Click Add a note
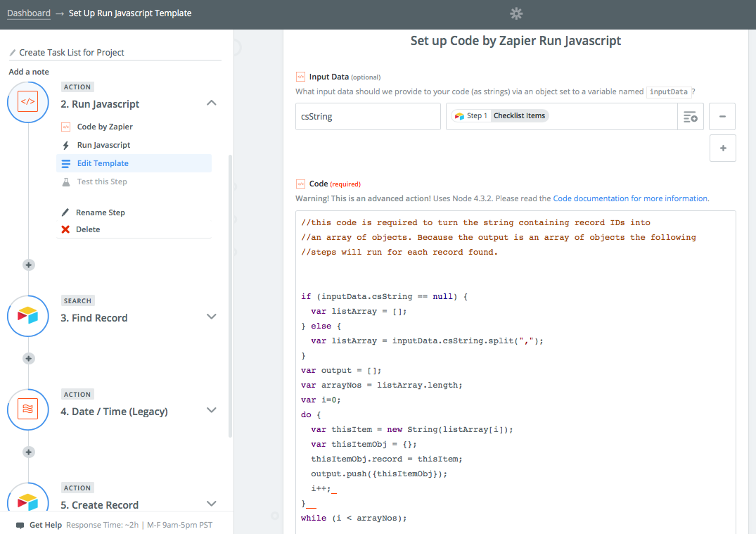This screenshot has height=534, width=756. pos(29,72)
